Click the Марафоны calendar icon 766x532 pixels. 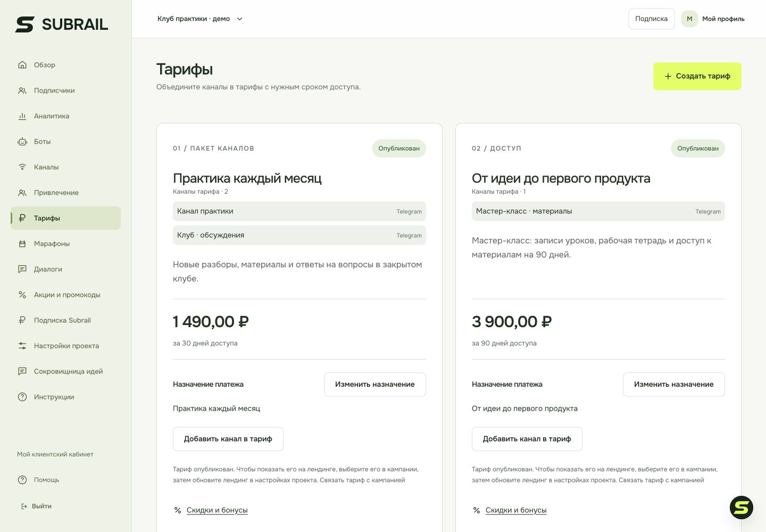tap(22, 244)
